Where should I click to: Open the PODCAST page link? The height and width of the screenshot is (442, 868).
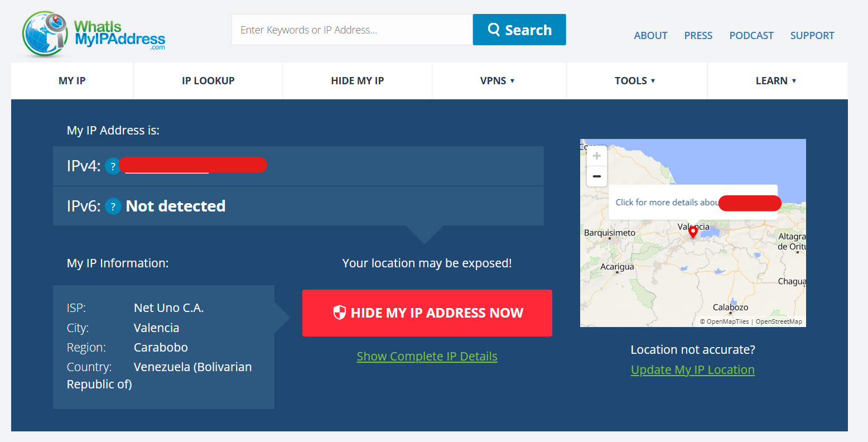751,36
